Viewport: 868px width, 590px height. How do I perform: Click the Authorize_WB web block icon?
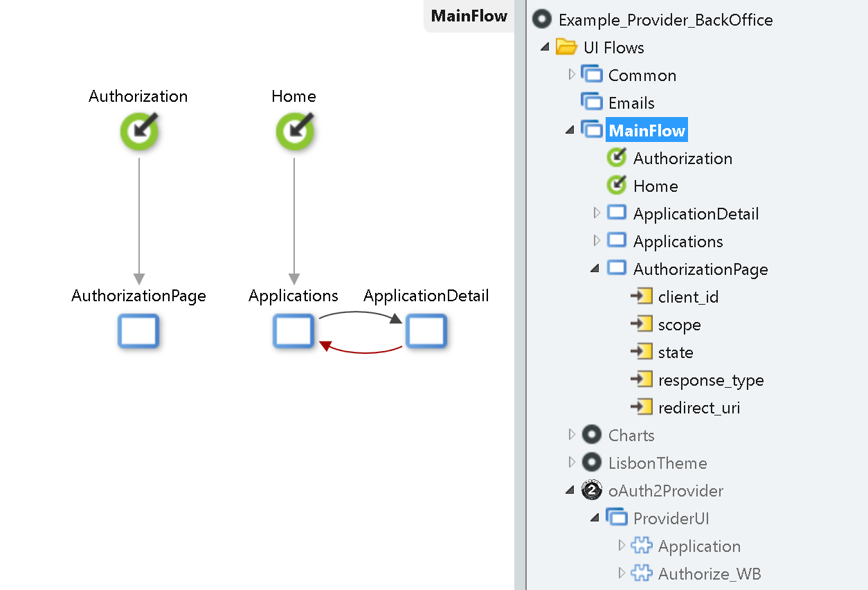point(643,573)
